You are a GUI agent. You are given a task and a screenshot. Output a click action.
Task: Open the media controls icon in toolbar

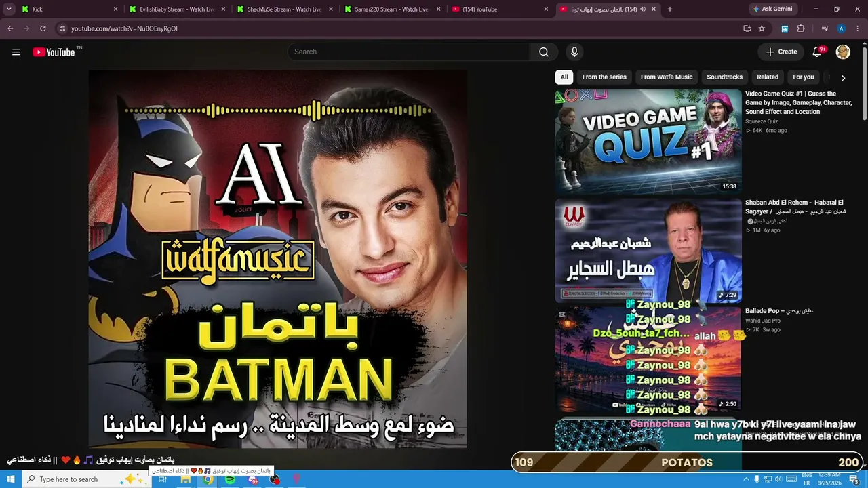pos(825,28)
